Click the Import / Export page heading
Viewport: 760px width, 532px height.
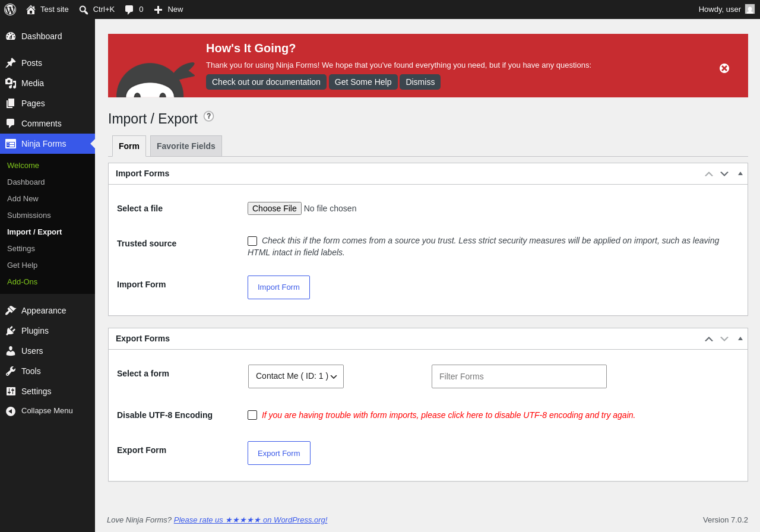(153, 119)
